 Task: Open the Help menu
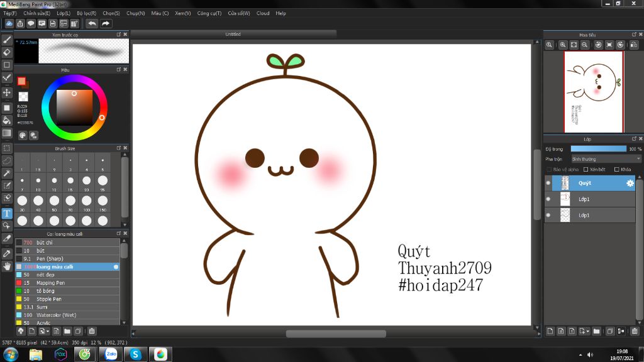[x=280, y=13]
